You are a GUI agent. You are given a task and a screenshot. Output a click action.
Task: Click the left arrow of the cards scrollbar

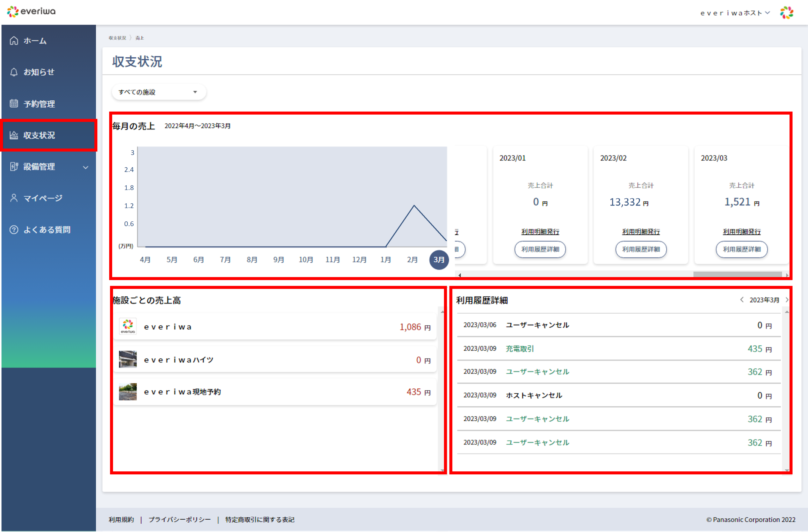tap(459, 275)
